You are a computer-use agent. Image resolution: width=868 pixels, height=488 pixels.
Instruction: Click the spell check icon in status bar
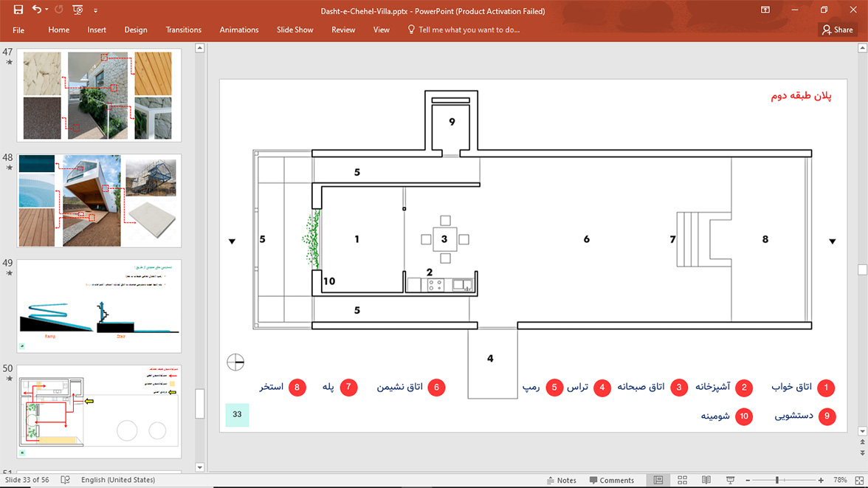point(65,480)
